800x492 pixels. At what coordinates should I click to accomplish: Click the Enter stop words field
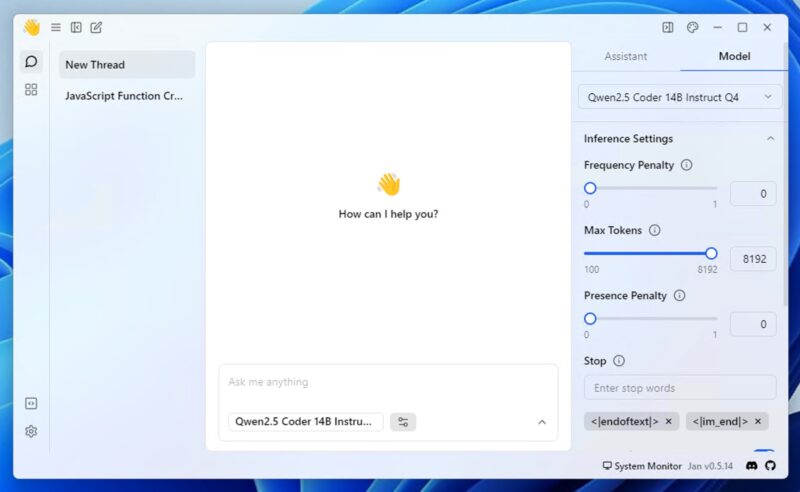(x=680, y=388)
